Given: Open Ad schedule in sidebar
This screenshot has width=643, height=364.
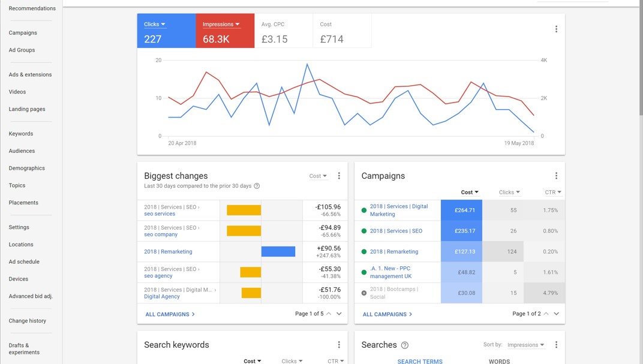Looking at the screenshot, I should [24, 261].
